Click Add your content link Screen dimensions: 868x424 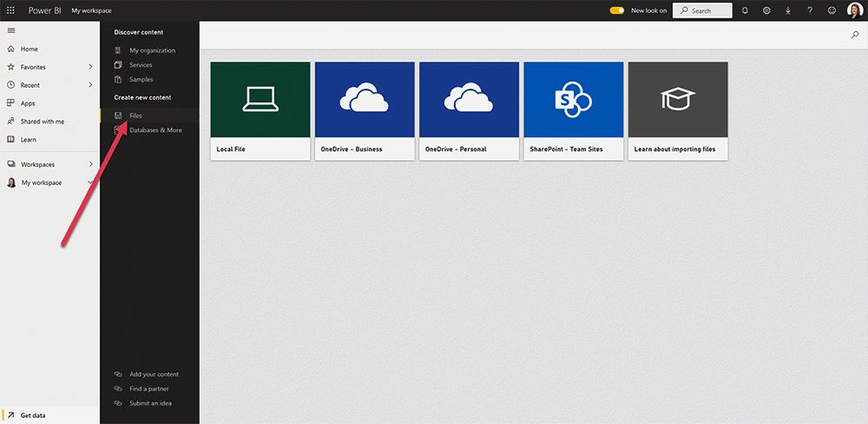click(154, 374)
